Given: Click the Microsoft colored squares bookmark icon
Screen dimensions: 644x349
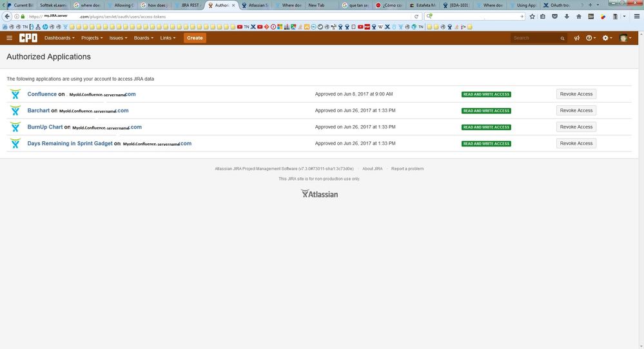Looking at the screenshot, I should (x=280, y=26).
